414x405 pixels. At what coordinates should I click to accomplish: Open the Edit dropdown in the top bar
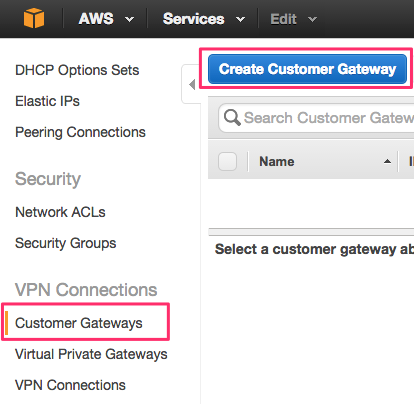pyautogui.click(x=293, y=19)
